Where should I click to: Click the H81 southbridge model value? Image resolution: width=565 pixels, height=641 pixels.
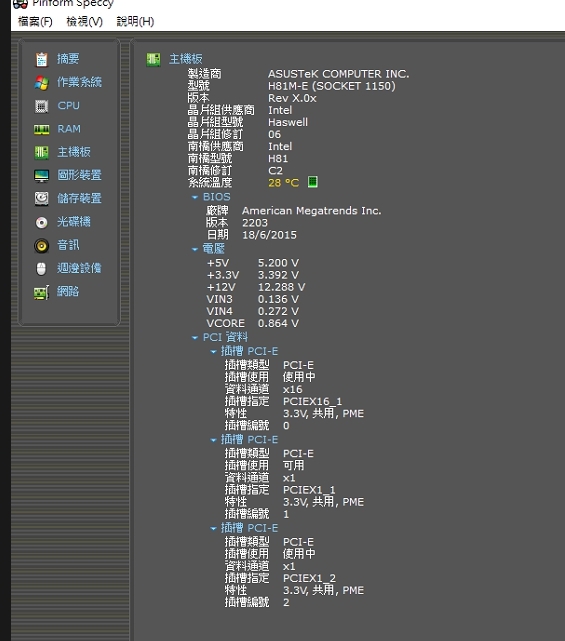point(278,158)
